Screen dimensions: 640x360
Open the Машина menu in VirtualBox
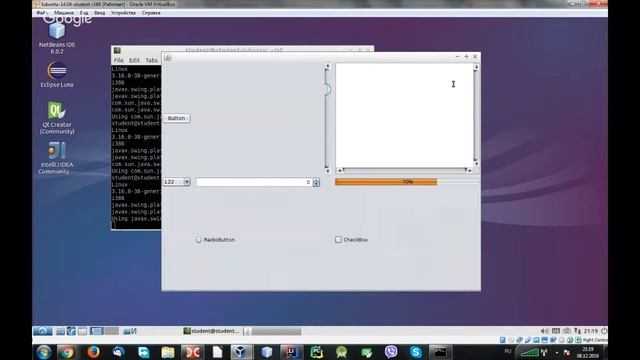(64, 13)
